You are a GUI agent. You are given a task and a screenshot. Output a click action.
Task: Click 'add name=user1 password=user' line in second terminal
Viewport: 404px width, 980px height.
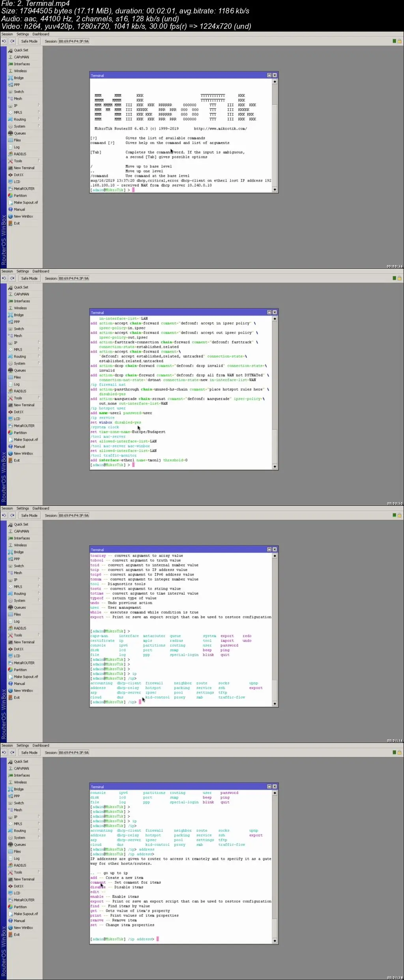pyautogui.click(x=121, y=413)
